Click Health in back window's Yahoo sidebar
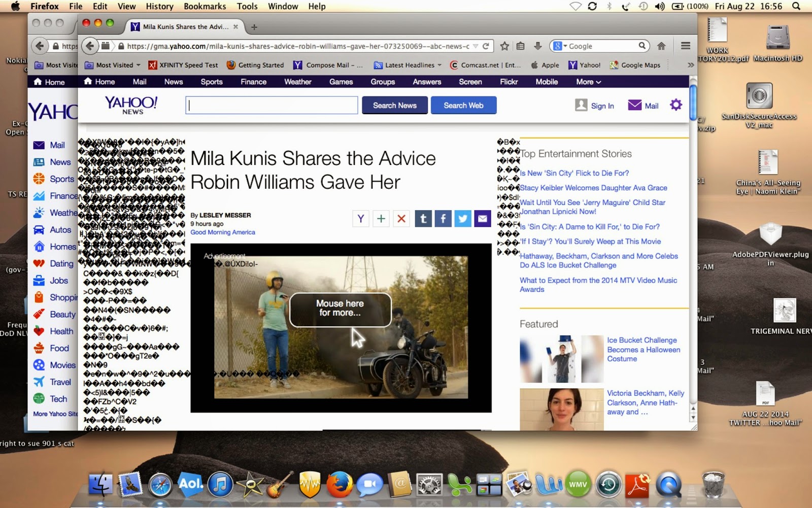Viewport: 812px width, 508px height. tap(54, 331)
